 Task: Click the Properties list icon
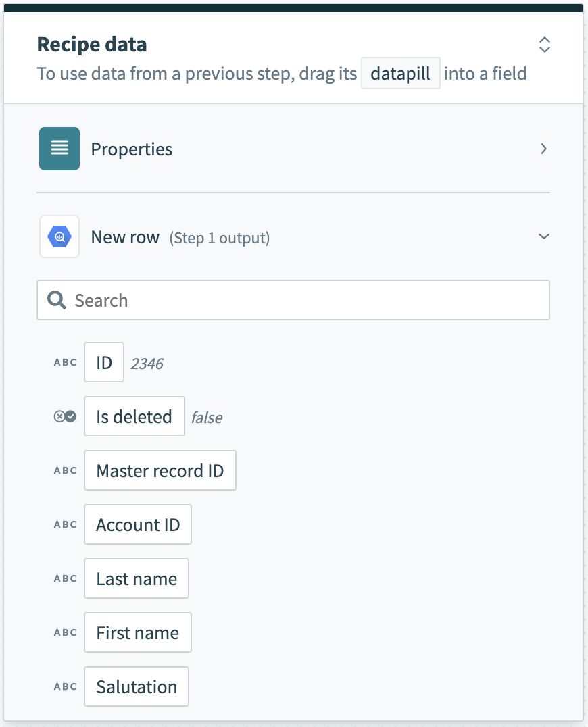59,149
